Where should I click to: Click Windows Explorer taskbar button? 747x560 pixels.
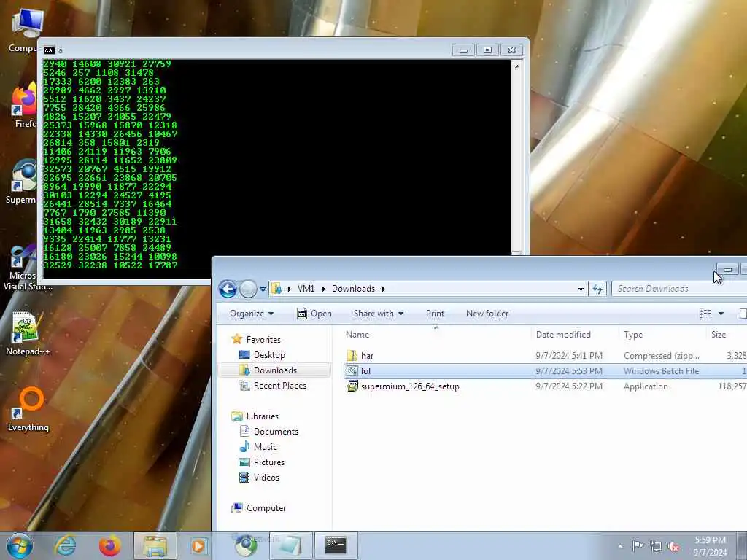coord(155,545)
